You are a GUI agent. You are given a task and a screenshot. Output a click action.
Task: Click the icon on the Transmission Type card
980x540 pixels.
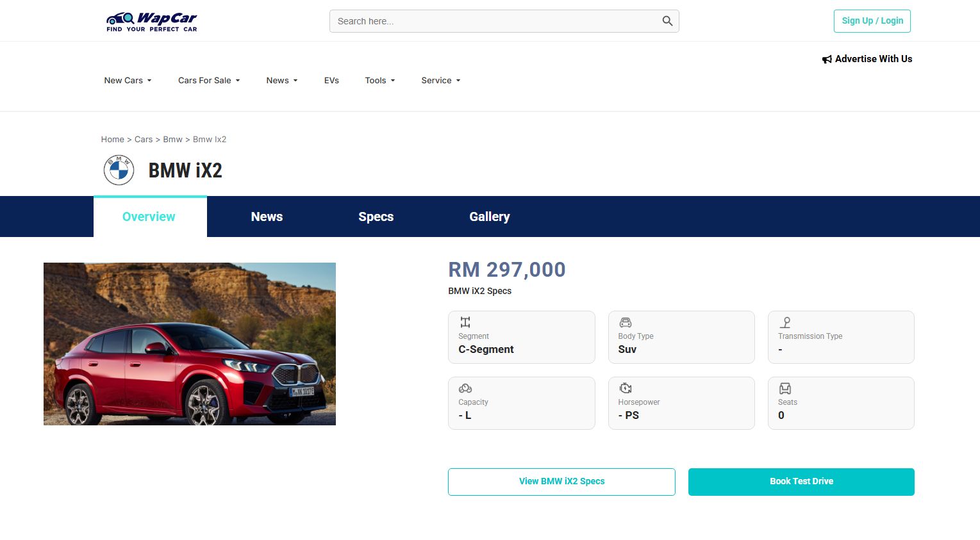(x=785, y=322)
